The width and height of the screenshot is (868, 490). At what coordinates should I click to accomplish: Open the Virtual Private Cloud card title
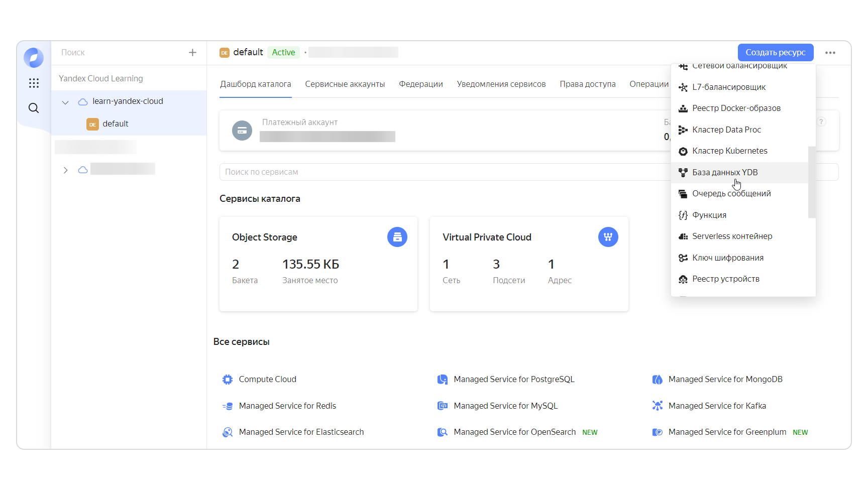(x=487, y=237)
